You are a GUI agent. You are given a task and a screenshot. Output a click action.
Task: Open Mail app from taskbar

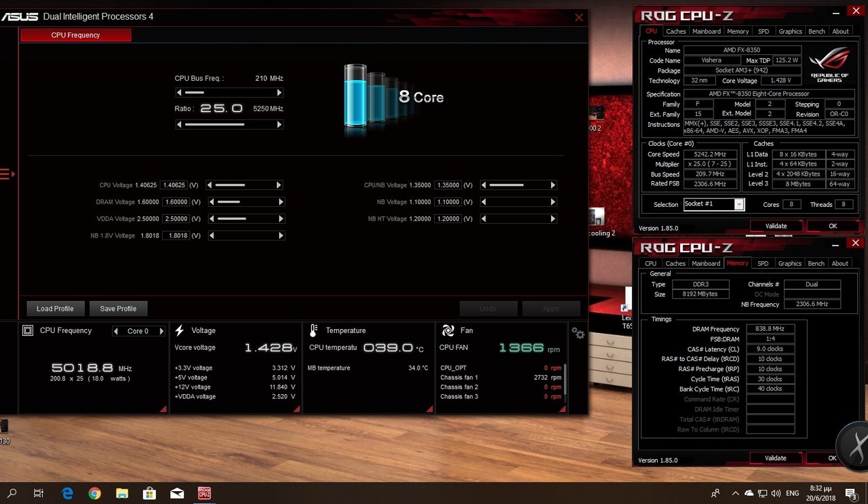(x=177, y=493)
